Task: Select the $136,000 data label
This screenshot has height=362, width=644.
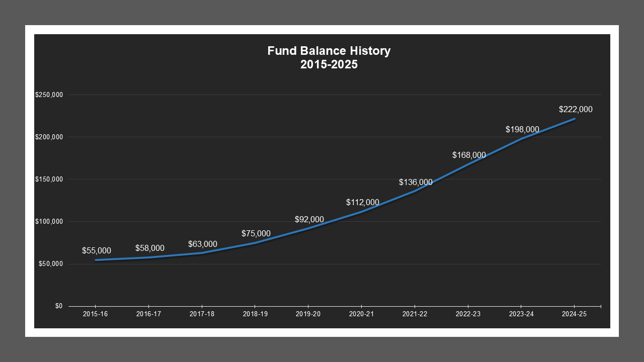Action: coord(415,181)
